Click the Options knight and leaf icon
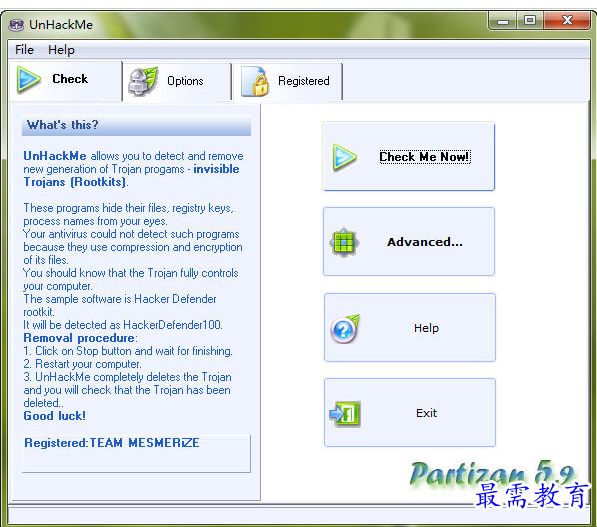This screenshot has height=527, width=597. coord(143,81)
